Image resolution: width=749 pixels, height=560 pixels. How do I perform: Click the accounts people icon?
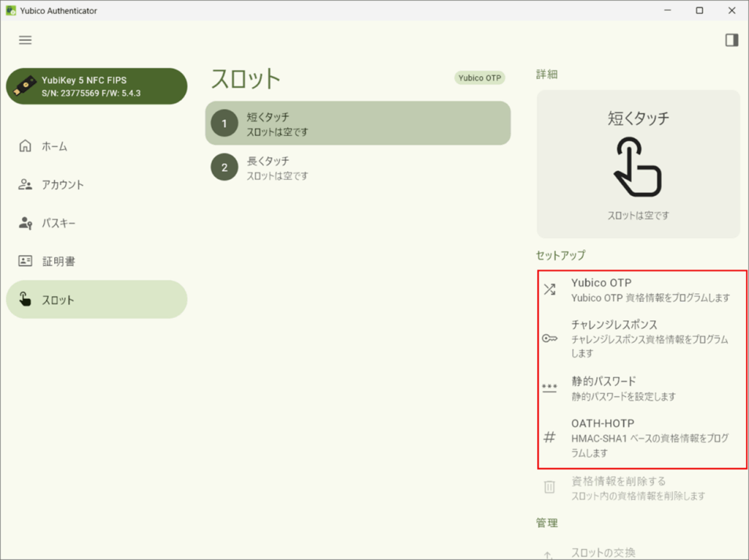pyautogui.click(x=26, y=184)
